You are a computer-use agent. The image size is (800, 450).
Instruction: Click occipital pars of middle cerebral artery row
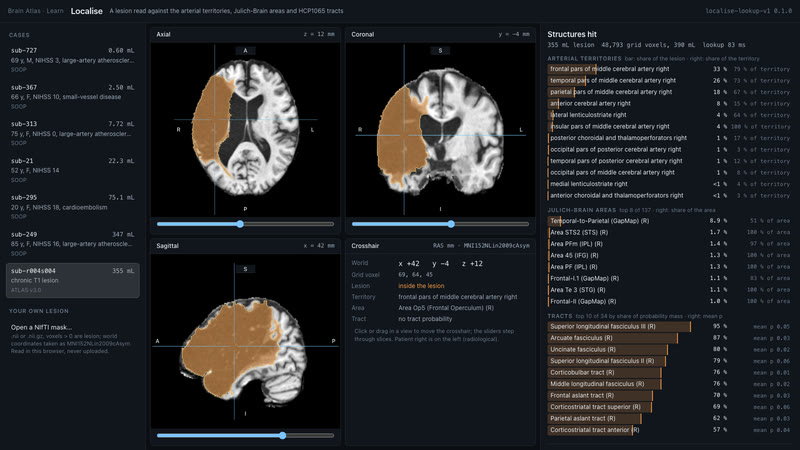669,172
